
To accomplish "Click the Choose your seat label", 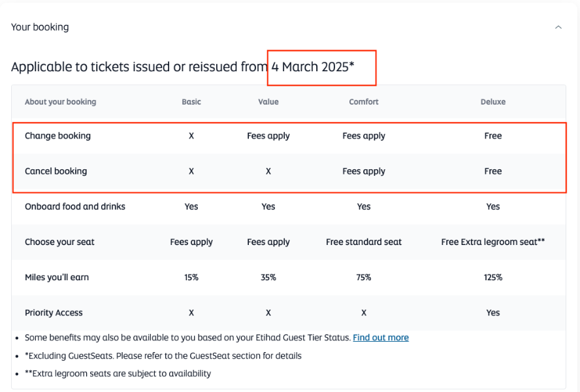I will tap(59, 242).
